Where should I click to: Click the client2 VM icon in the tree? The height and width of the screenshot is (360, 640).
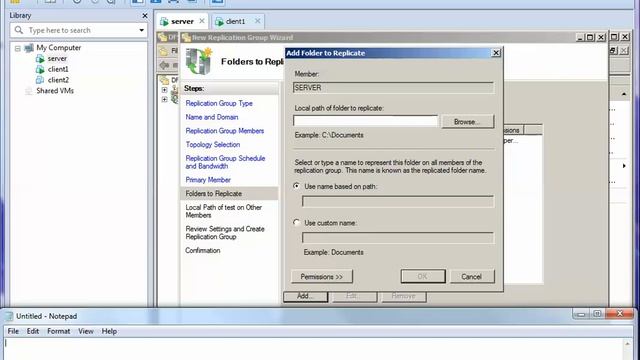tap(40, 80)
